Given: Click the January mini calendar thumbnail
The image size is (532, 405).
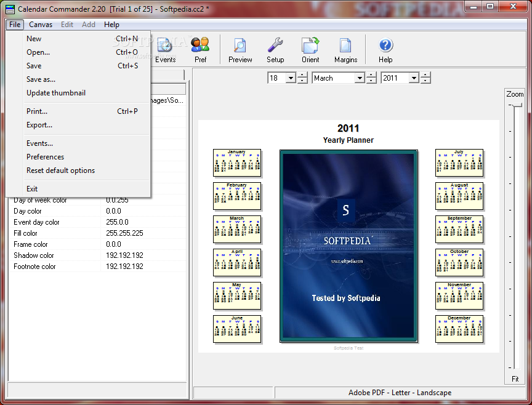Looking at the screenshot, I should point(237,163).
